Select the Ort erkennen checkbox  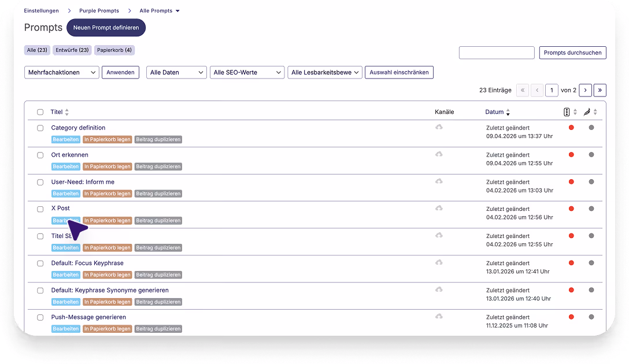(x=40, y=155)
